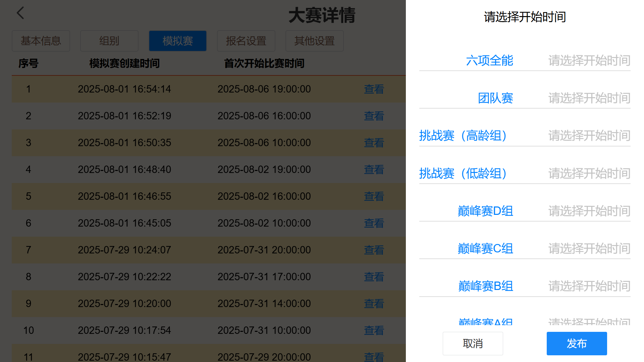This screenshot has width=644, height=362.
Task: Click the 发布 button
Action: pyautogui.click(x=577, y=344)
